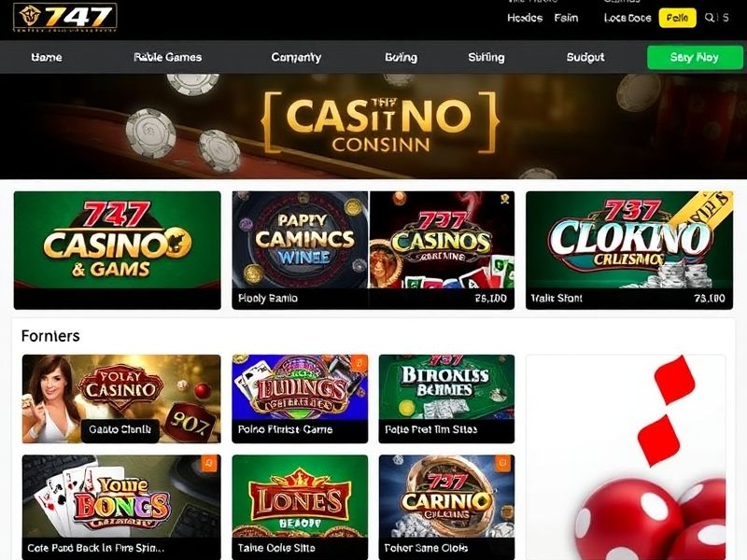Click orange badge on Youre Bongs card
The width and height of the screenshot is (747, 560).
pos(209,463)
